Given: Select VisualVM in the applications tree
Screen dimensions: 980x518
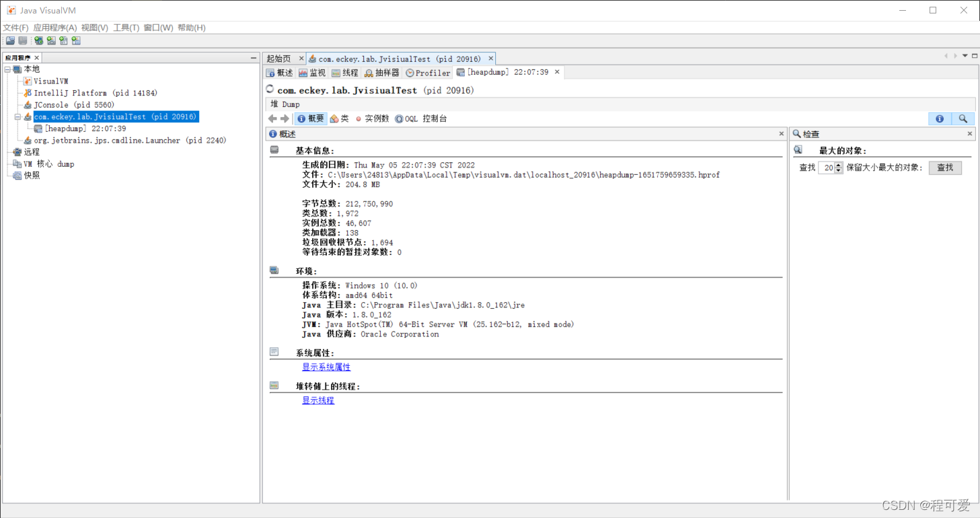Looking at the screenshot, I should pos(51,81).
